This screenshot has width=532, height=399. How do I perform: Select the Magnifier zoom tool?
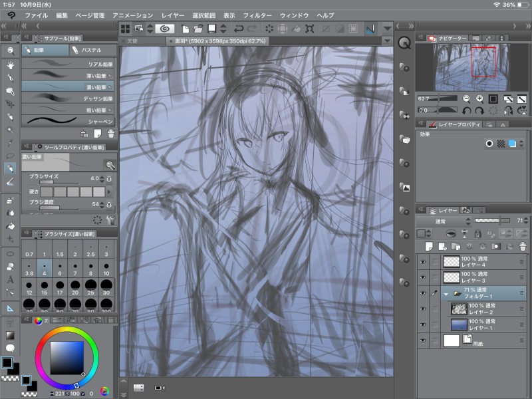[11, 51]
